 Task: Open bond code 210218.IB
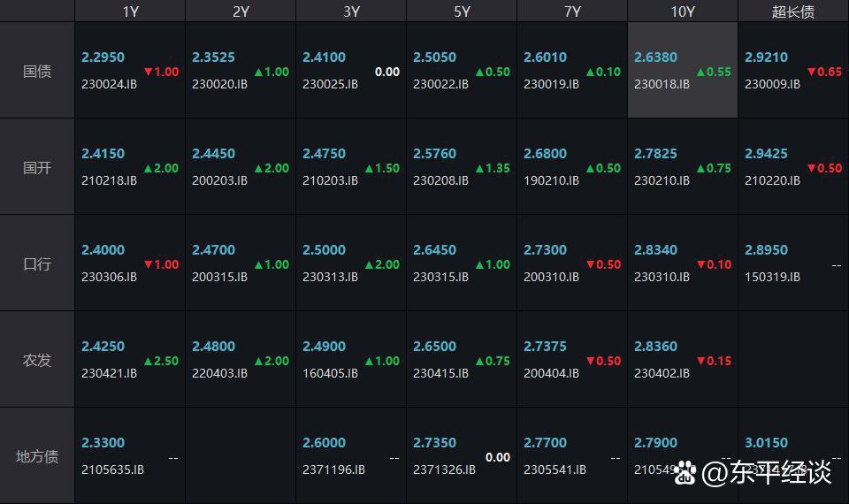click(109, 181)
